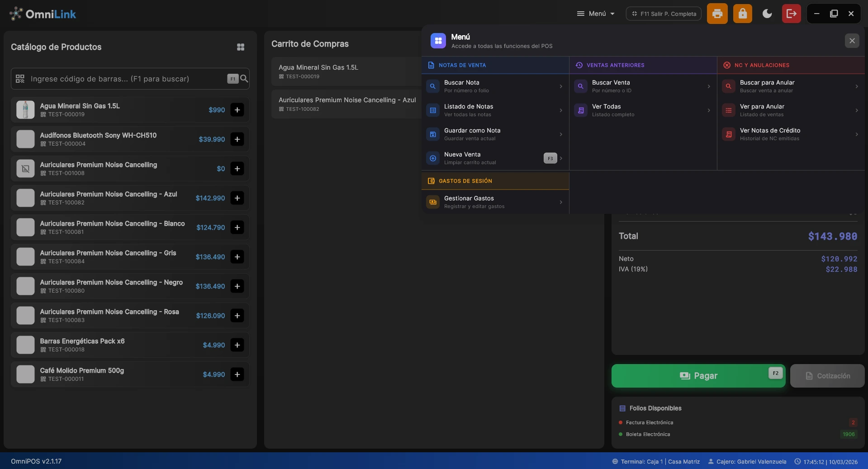Click the Menú panel purple grid icon

(x=438, y=41)
